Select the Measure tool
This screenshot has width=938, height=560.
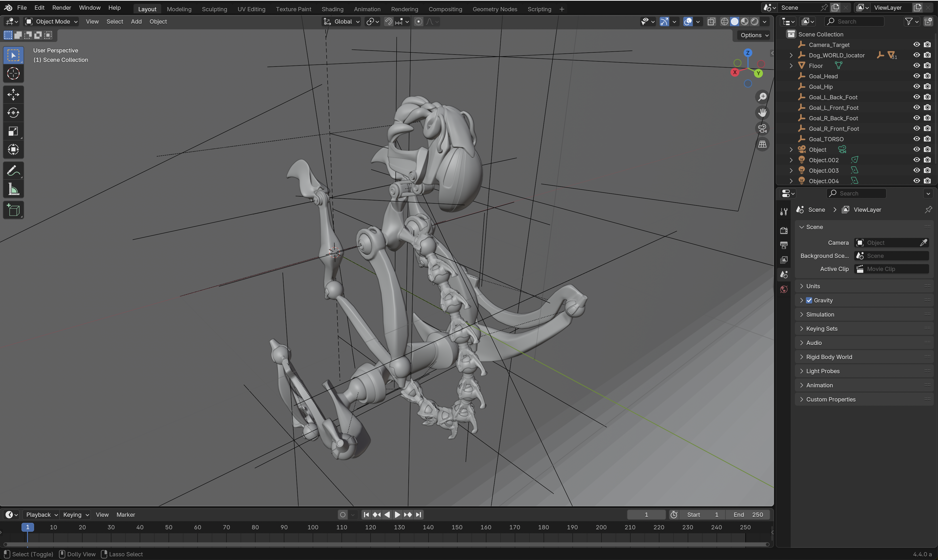pyautogui.click(x=13, y=189)
